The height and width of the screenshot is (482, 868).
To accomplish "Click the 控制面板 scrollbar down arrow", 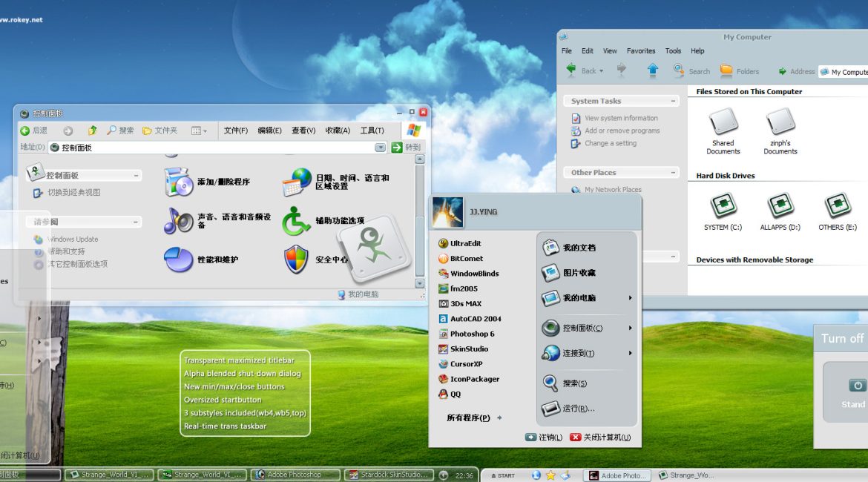I will click(420, 283).
